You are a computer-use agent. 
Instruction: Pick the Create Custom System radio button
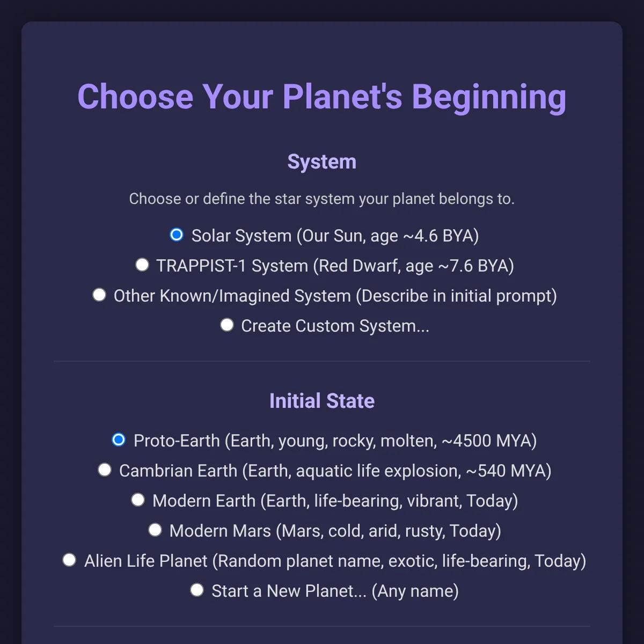point(227,325)
